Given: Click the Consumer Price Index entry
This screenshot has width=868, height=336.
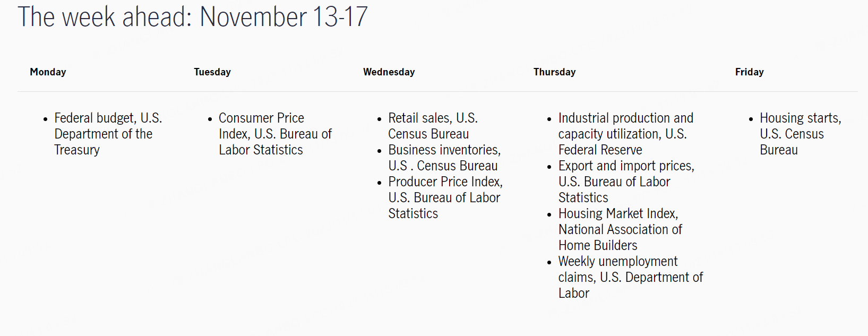Looking at the screenshot, I should pos(274,134).
